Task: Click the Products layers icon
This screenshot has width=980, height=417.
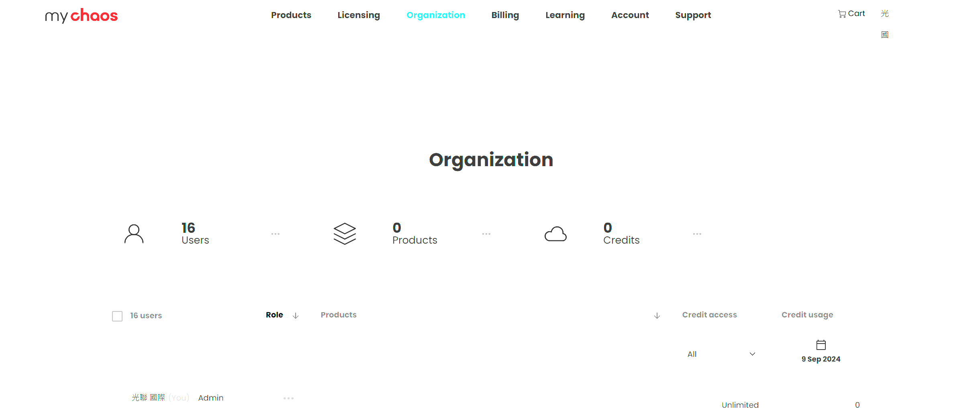Action: click(x=345, y=234)
